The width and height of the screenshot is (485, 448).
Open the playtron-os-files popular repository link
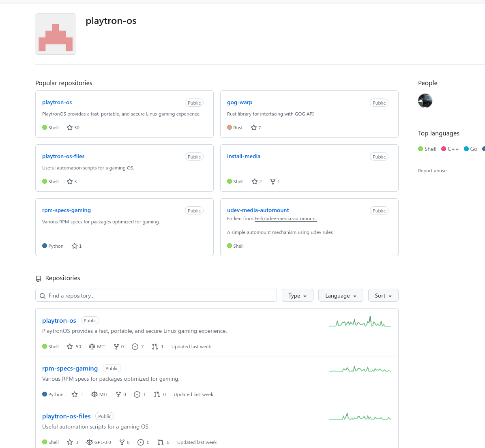pos(63,156)
